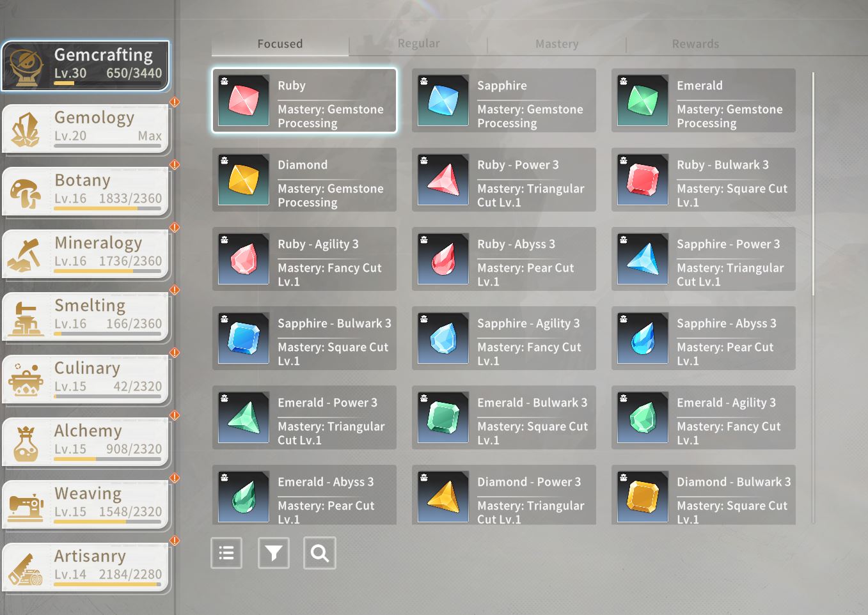
Task: Click Artisanry experience value '2184/2280'
Action: 130,575
